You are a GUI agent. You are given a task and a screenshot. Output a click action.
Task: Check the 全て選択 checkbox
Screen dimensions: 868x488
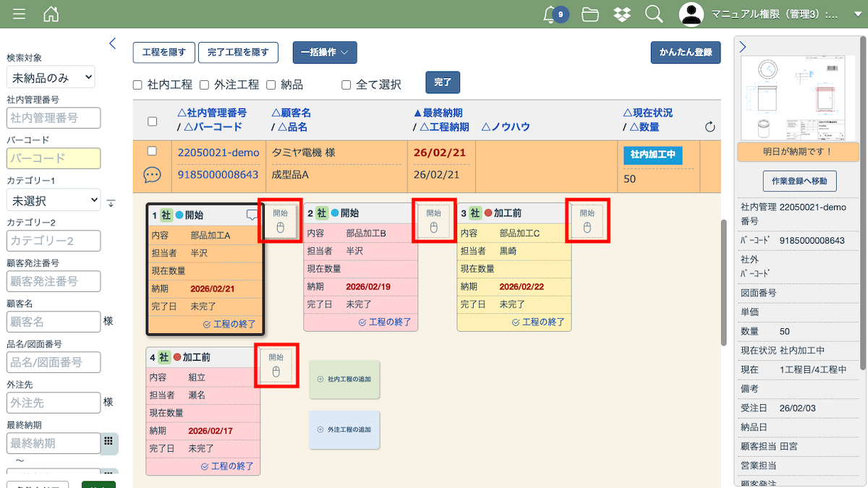(x=346, y=85)
